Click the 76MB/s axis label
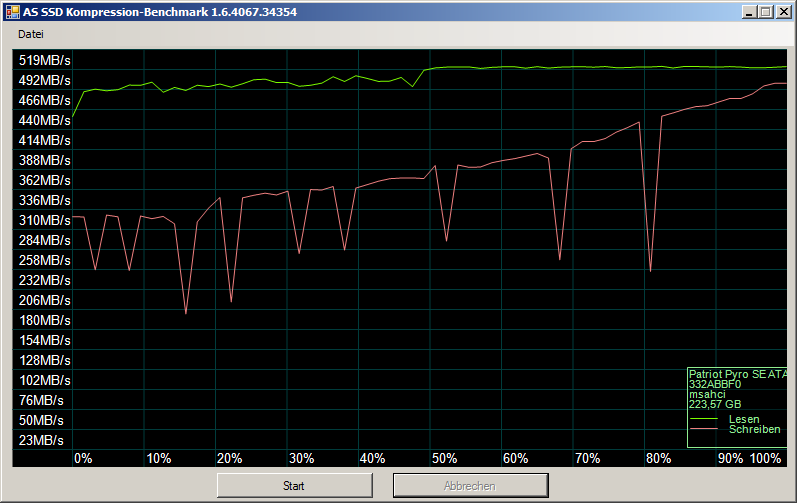Image resolution: width=797 pixels, height=503 pixels. [41, 400]
